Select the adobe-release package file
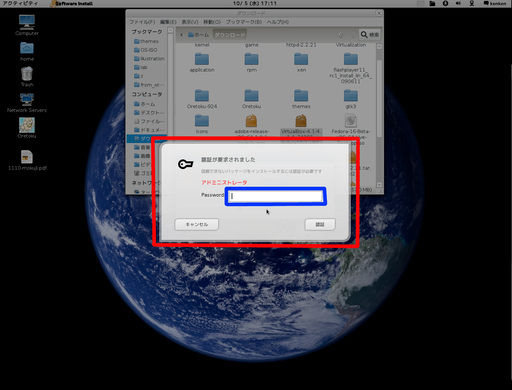 tap(252, 124)
